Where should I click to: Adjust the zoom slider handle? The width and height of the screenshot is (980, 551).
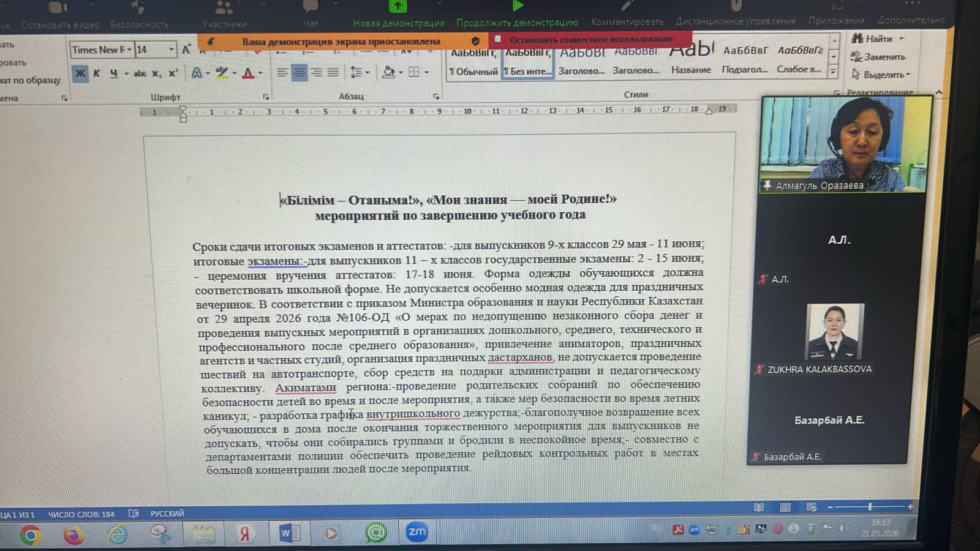tap(869, 506)
